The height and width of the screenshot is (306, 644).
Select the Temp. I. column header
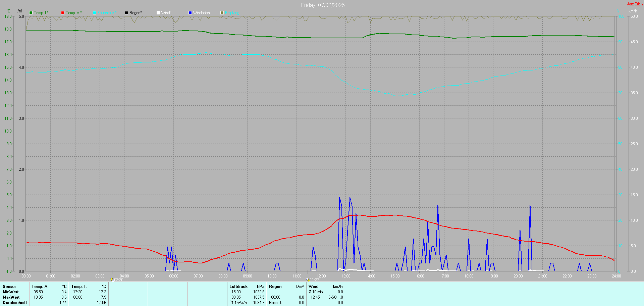(79, 287)
